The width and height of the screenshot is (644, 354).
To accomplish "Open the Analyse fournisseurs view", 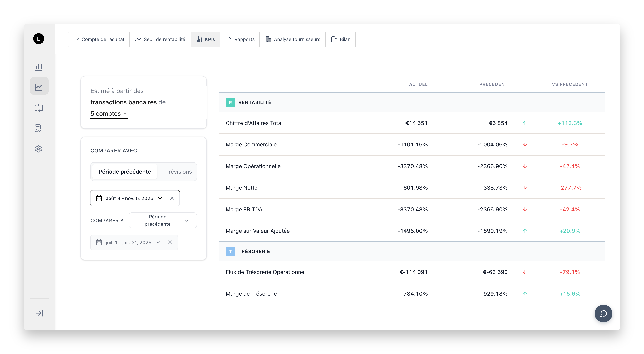I will tap(292, 39).
